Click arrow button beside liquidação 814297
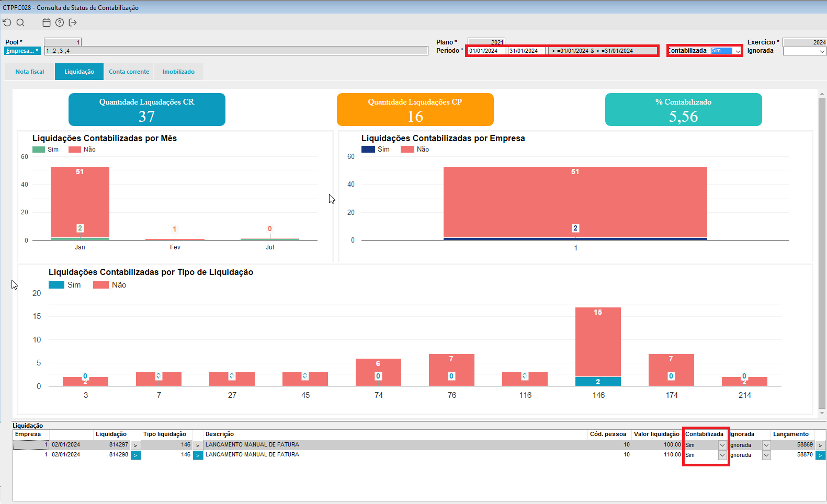Image resolution: width=827 pixels, height=504 pixels. pyautogui.click(x=135, y=445)
